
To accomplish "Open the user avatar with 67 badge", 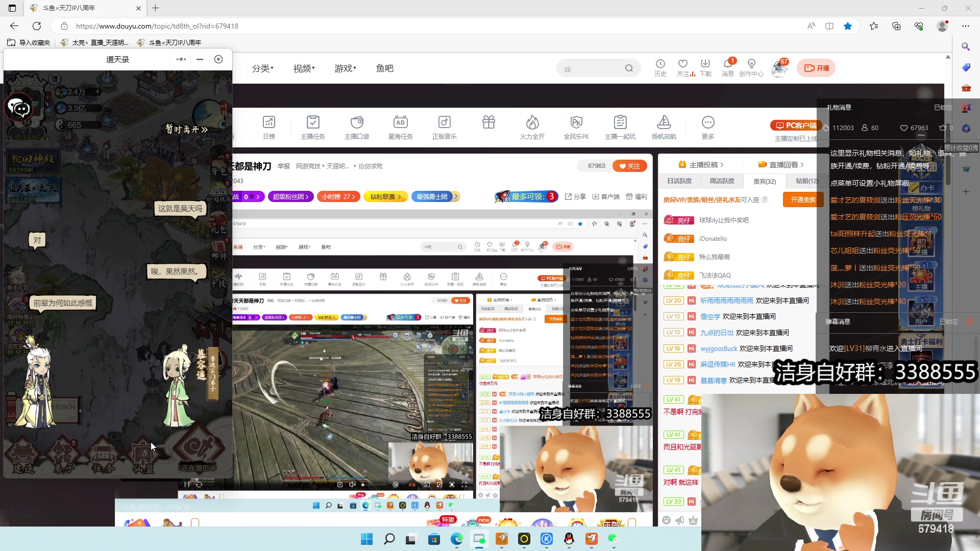I will [779, 68].
